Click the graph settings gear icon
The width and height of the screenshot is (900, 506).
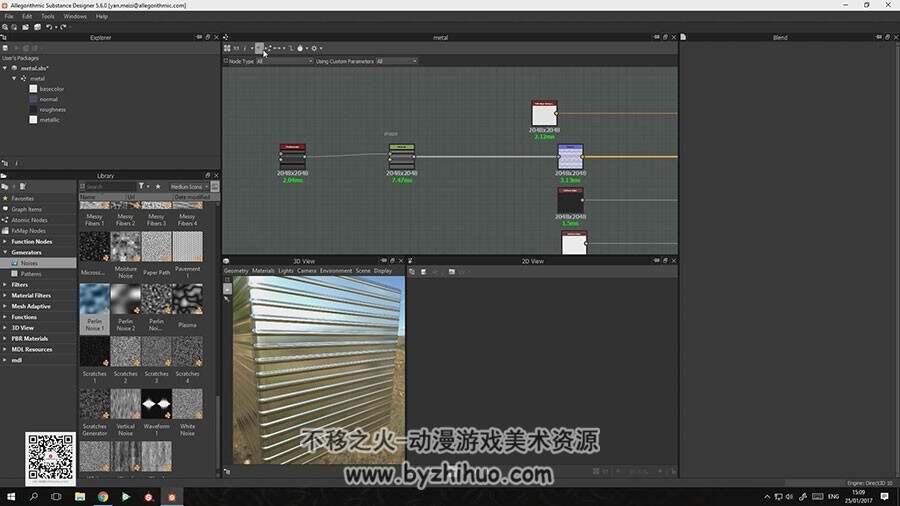click(314, 48)
